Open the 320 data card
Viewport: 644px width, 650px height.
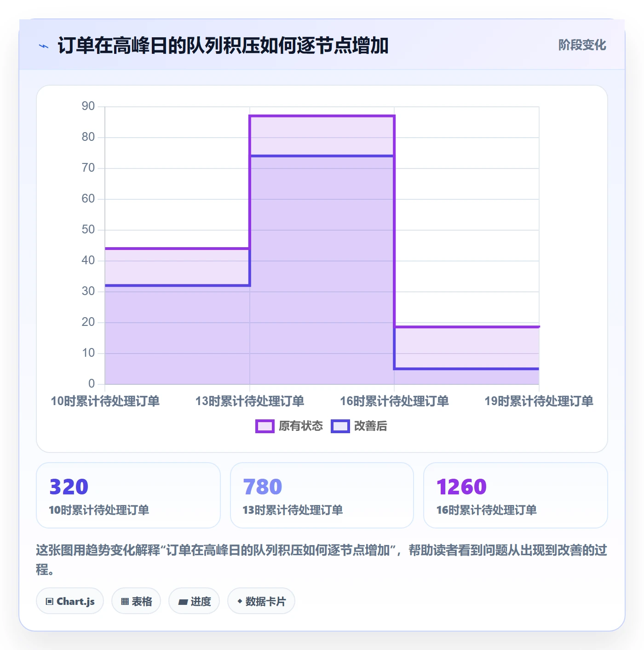128,495
